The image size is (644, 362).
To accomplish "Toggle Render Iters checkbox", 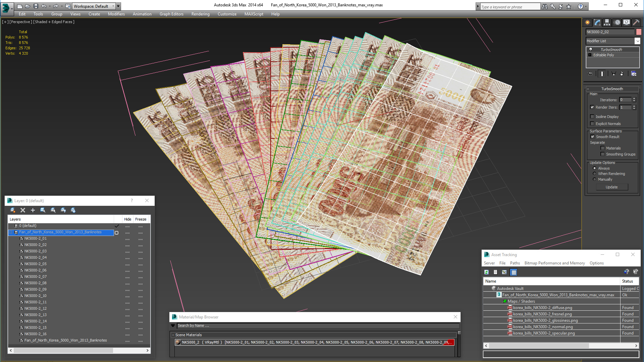I will [592, 107].
